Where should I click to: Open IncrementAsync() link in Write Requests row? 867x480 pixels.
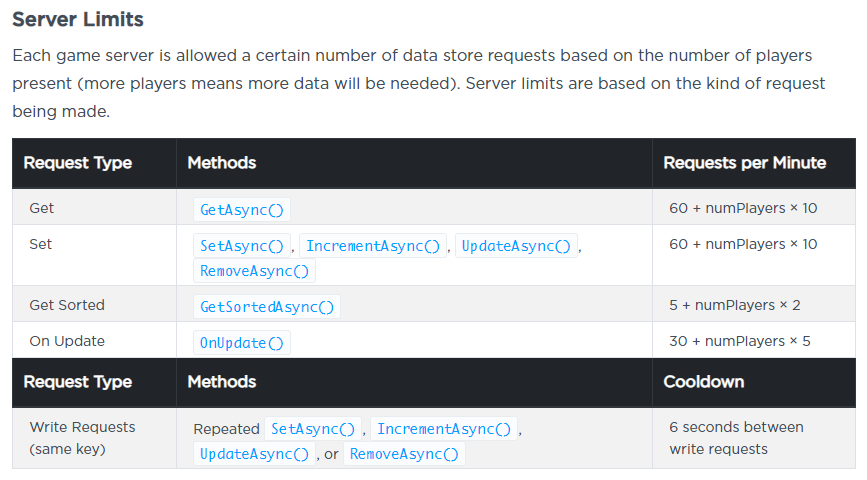click(444, 429)
